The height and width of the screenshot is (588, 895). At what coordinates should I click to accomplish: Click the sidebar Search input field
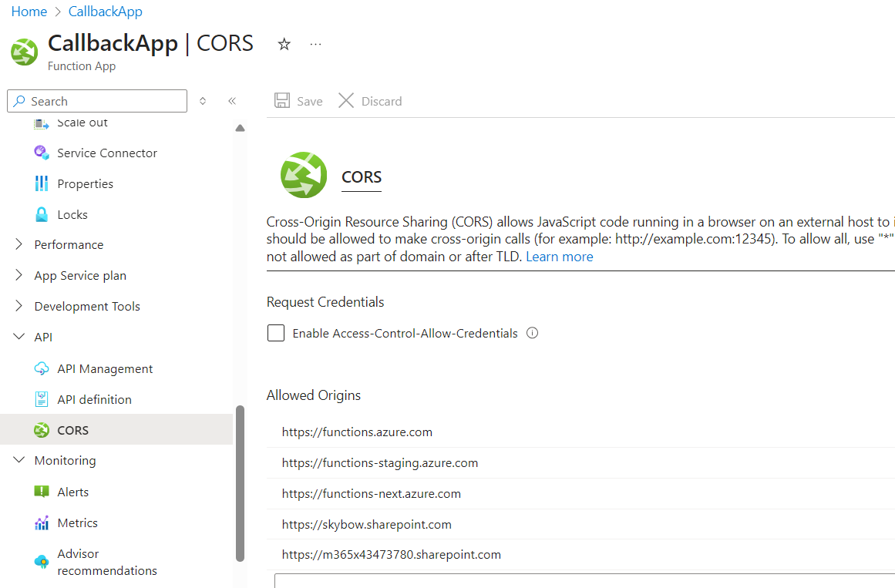[104, 101]
